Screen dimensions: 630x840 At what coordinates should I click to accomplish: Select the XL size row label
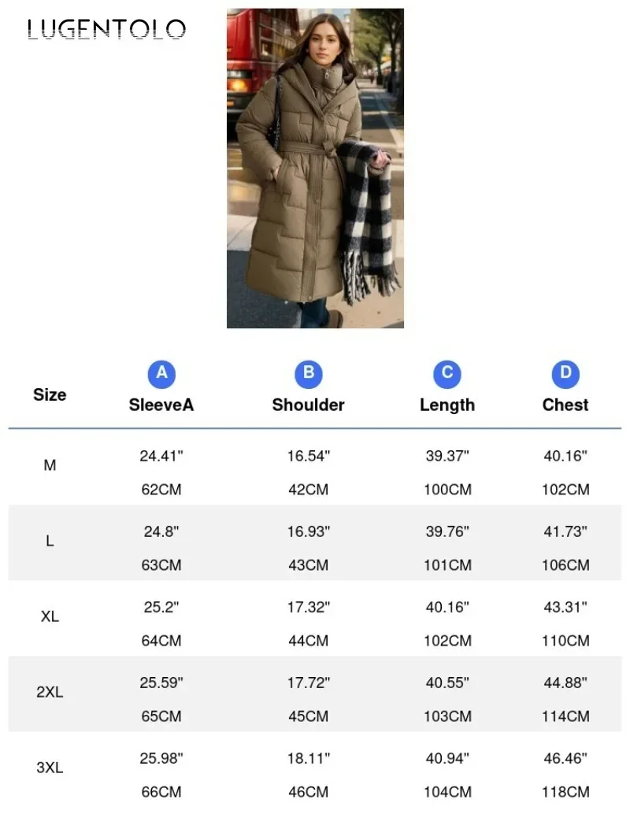click(50, 616)
